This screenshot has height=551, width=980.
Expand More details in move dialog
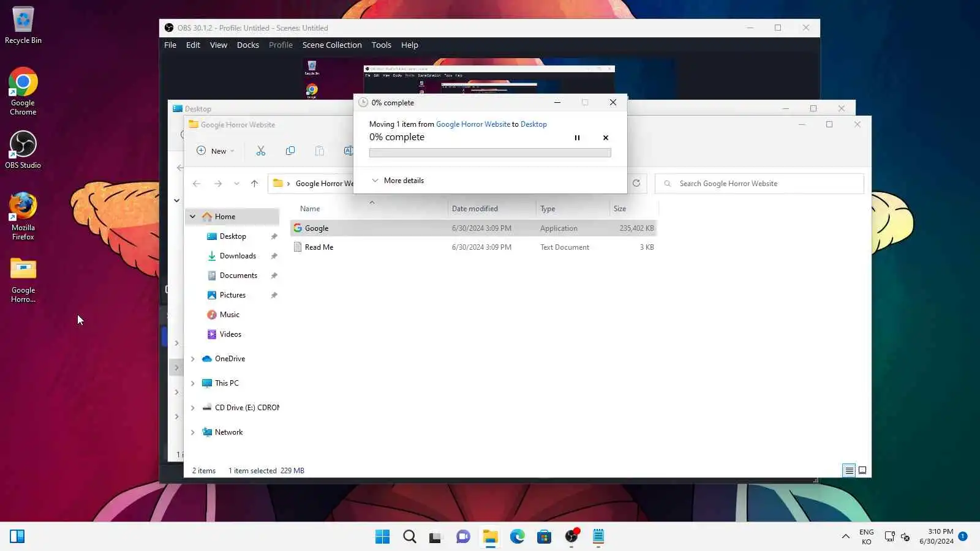(x=398, y=181)
